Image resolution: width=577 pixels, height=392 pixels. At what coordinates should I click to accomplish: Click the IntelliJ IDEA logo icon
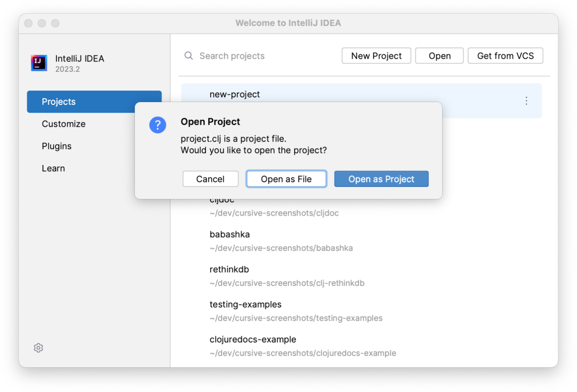pos(39,63)
